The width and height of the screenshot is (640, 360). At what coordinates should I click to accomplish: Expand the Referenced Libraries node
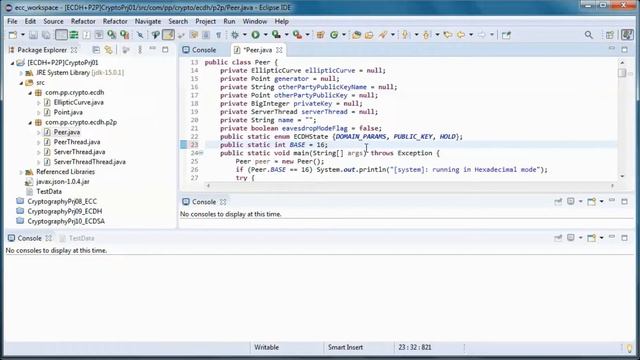click(x=21, y=172)
